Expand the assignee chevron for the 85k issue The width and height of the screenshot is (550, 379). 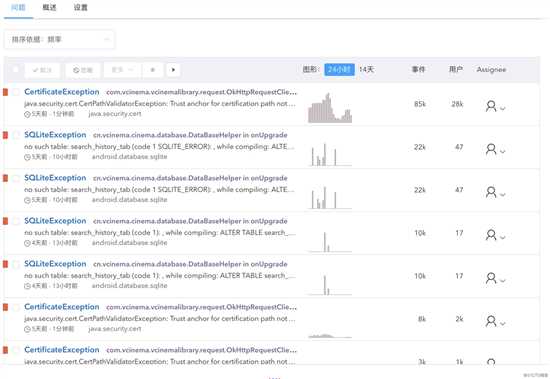click(503, 108)
